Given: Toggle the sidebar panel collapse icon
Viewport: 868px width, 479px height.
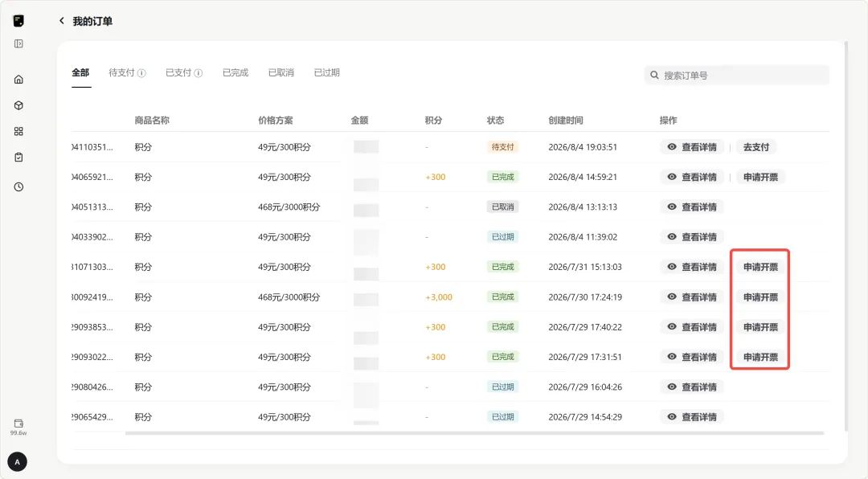Looking at the screenshot, I should (x=18, y=43).
